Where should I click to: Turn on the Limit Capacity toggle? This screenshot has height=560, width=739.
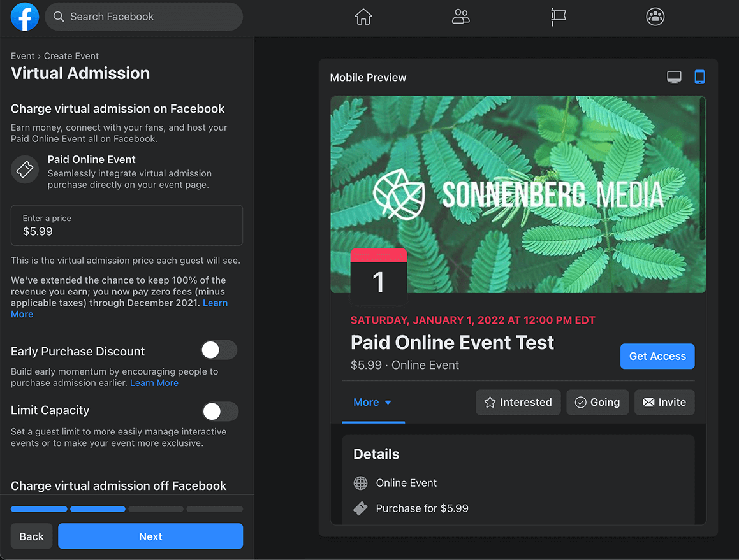[220, 411]
